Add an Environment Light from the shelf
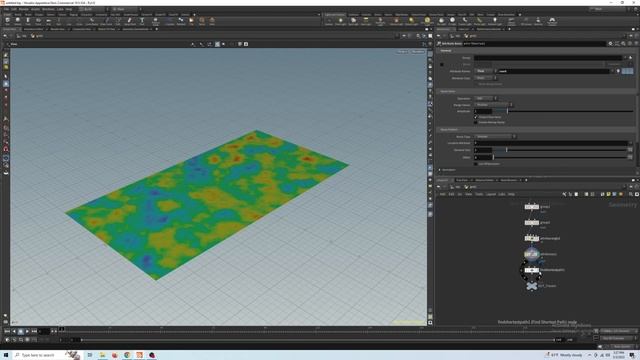Screen dimensions: 640x360 coord(427,21)
